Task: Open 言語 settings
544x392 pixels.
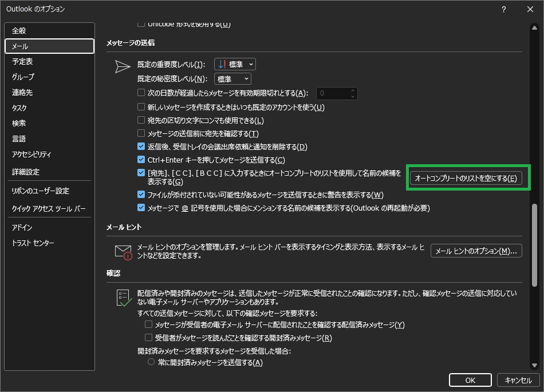Action: 50,138
